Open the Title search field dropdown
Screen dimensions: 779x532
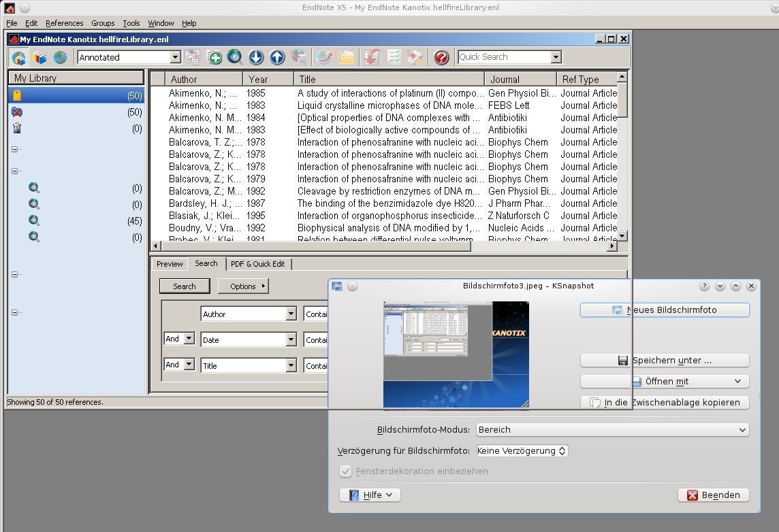pyautogui.click(x=291, y=365)
